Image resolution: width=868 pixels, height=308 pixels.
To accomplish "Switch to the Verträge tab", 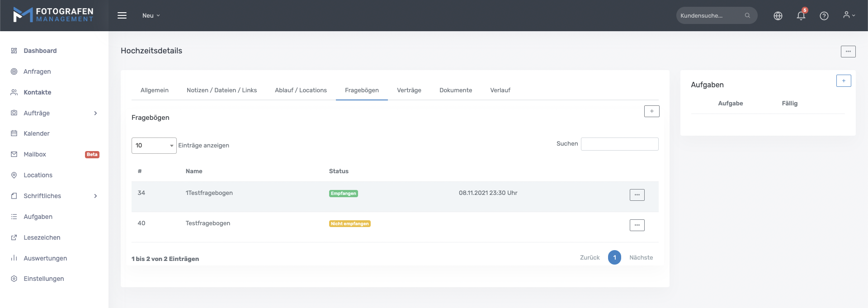I will click(x=409, y=90).
